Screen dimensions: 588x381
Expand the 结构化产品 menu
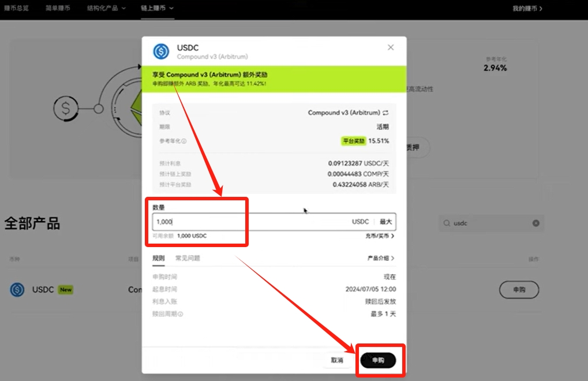coord(106,8)
